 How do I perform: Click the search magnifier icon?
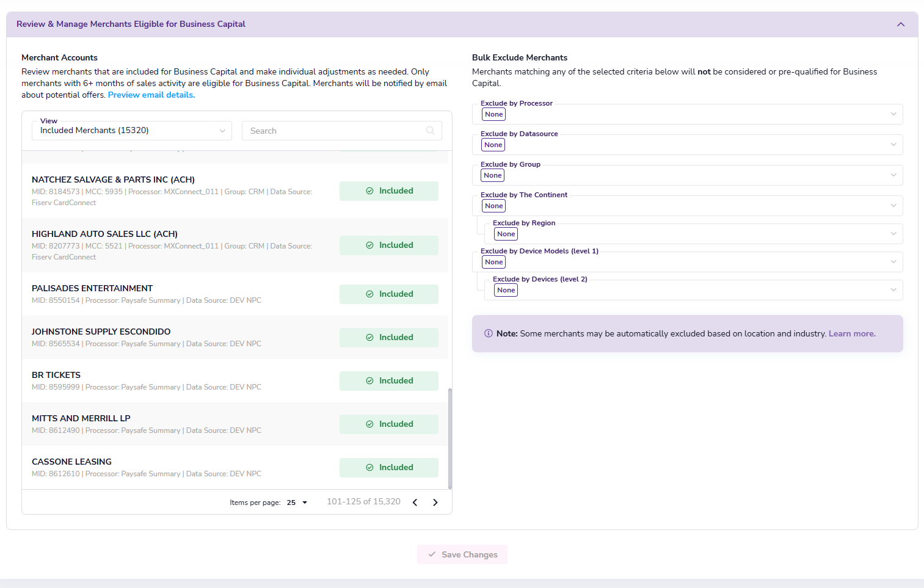pos(430,131)
